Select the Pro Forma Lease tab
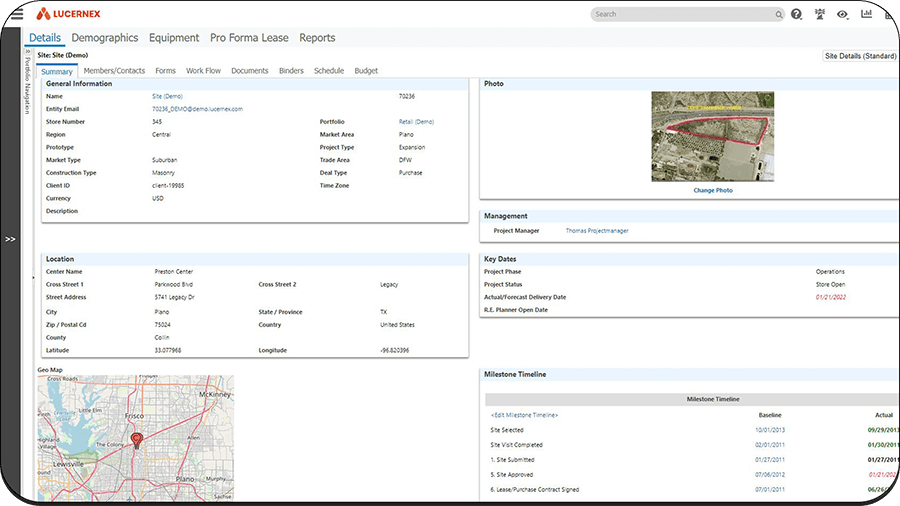Image resolution: width=900 pixels, height=506 pixels. (249, 38)
